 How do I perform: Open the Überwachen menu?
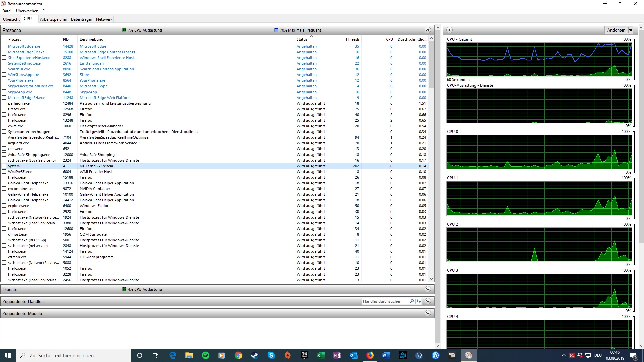[x=27, y=11]
